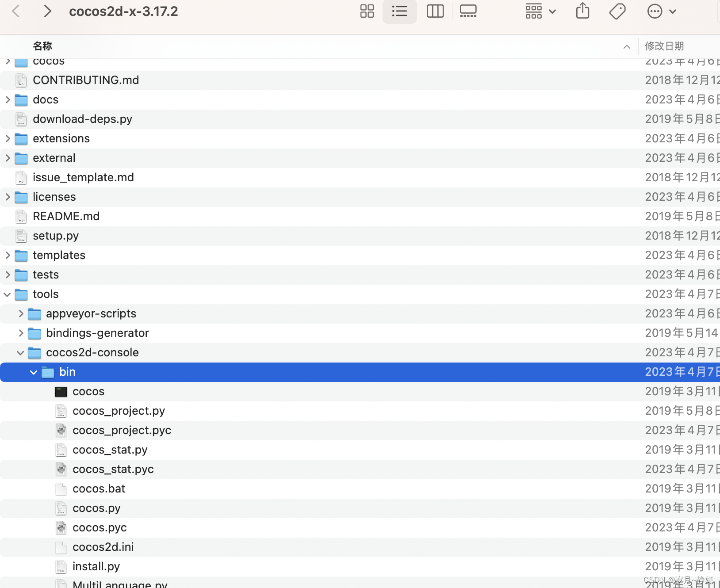Image resolution: width=720 pixels, height=588 pixels.
Task: Go back with the left arrow button
Action: pyautogui.click(x=16, y=11)
